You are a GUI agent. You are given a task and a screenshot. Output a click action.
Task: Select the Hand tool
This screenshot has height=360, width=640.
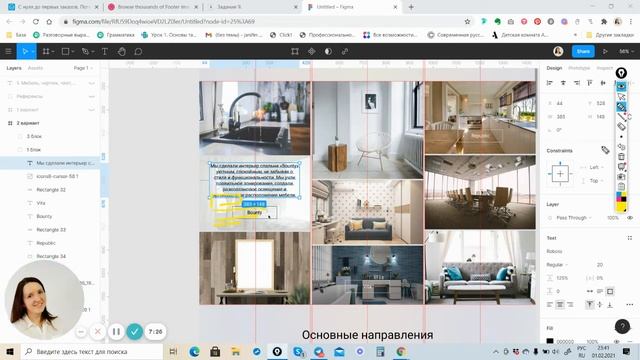pyautogui.click(x=122, y=51)
